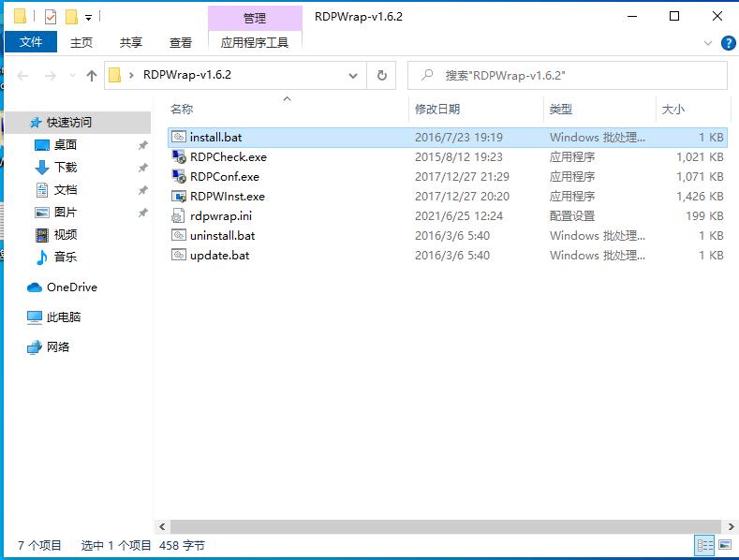Click the horizontal scrollbar track

(446, 526)
